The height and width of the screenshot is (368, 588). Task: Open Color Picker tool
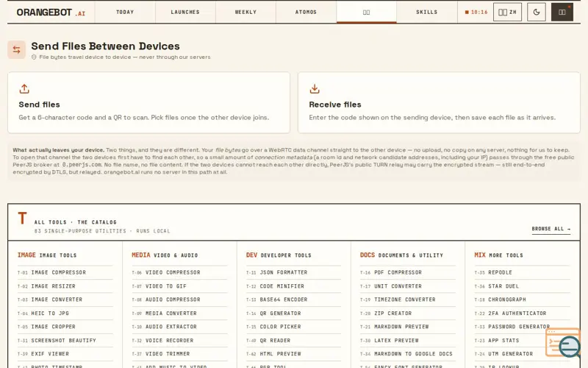tap(293, 327)
